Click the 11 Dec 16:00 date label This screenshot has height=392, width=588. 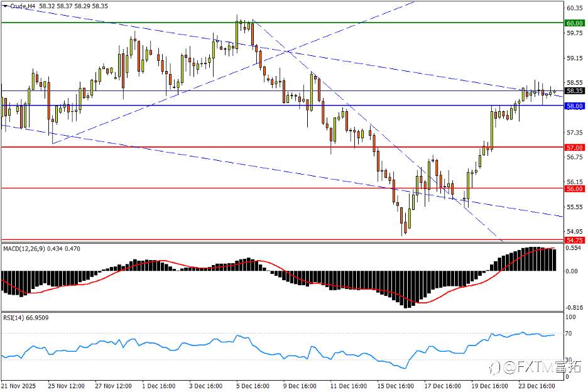(349, 386)
